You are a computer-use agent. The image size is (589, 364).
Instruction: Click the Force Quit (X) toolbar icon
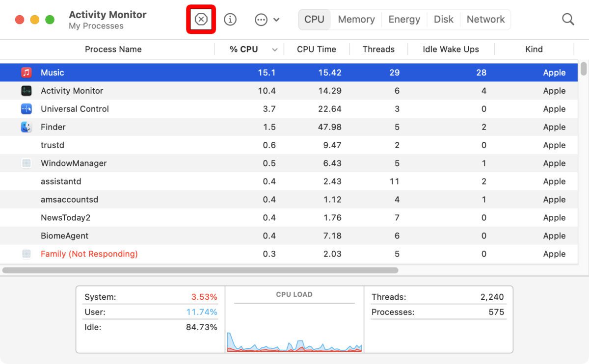pyautogui.click(x=201, y=19)
